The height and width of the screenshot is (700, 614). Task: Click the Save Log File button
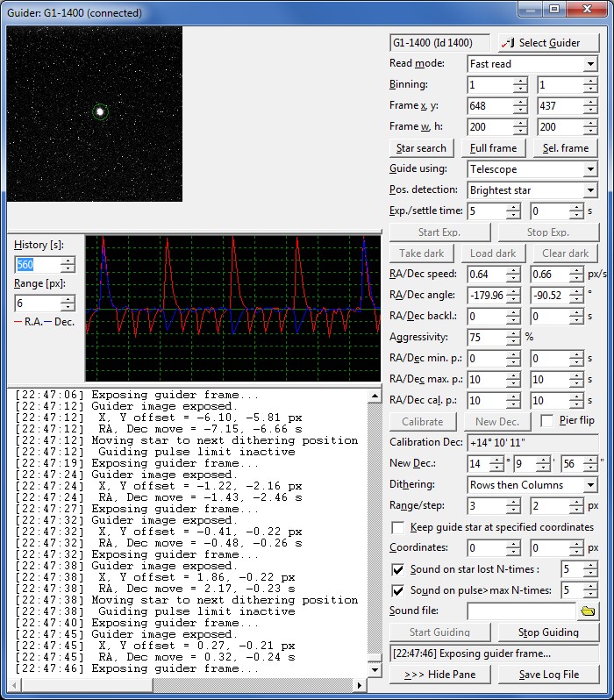point(549,675)
